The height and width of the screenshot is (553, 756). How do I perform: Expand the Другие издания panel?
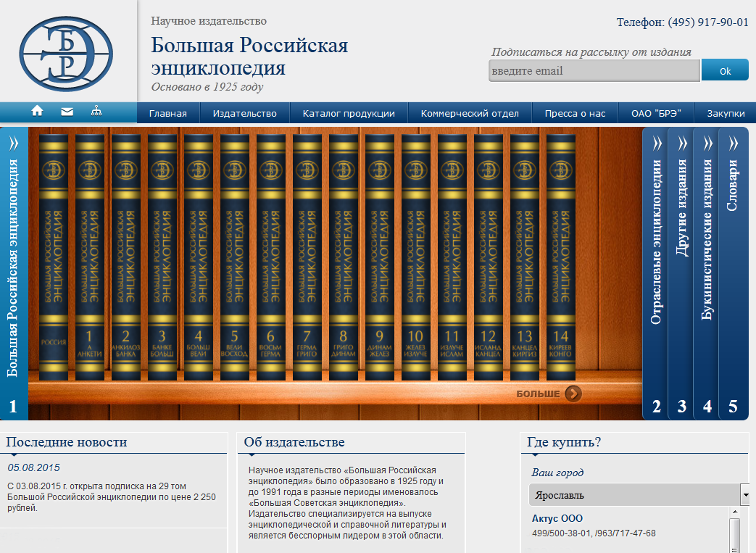(681, 273)
